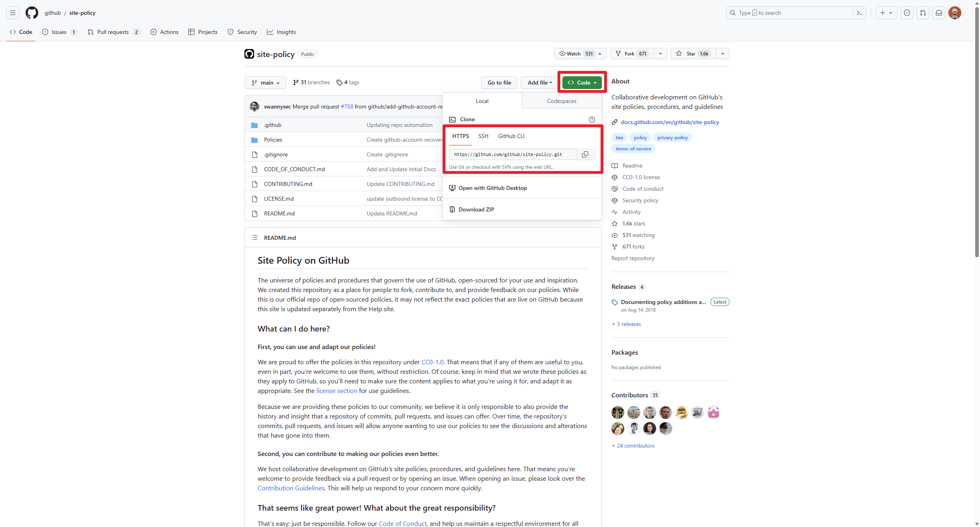The width and height of the screenshot is (980, 527).
Task: Select the SSH clone option
Action: [x=483, y=136]
